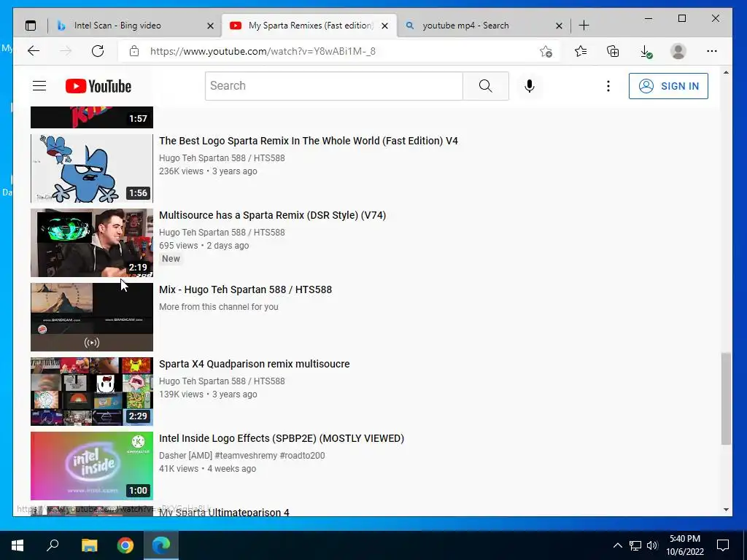This screenshot has width=747, height=560.
Task: Open Intel Inside Logo Effects video title
Action: [x=282, y=438]
